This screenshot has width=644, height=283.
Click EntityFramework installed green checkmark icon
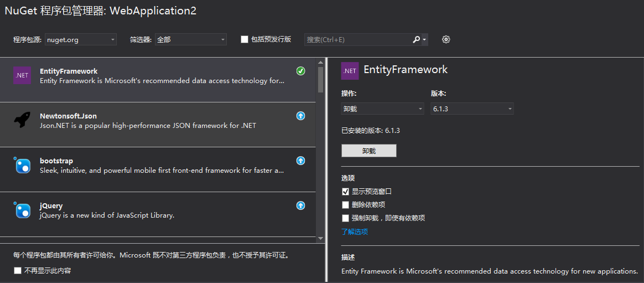[300, 71]
